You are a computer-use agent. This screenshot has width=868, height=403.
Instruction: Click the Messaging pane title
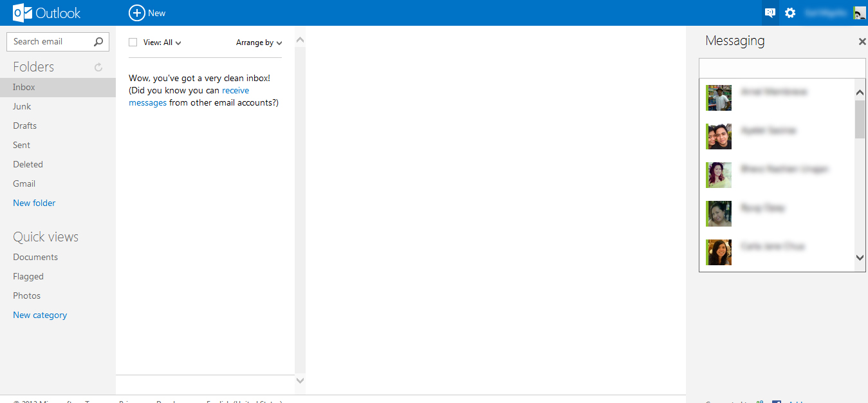point(735,41)
